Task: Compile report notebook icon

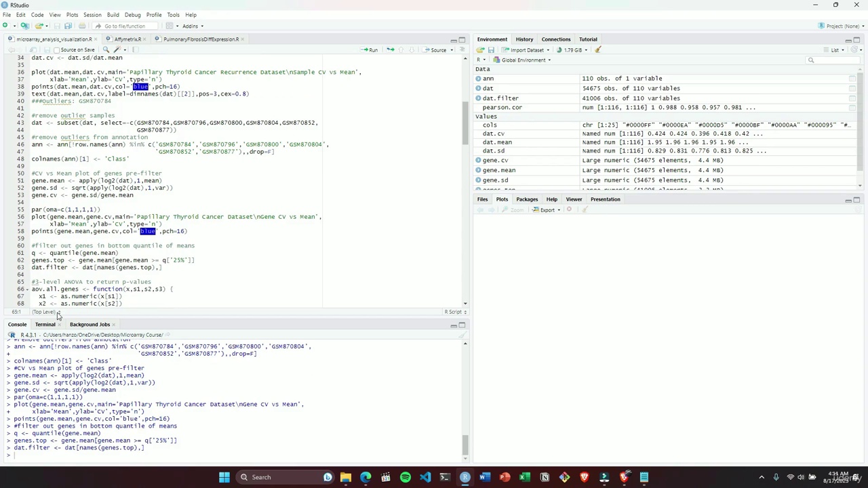Action: [134, 49]
